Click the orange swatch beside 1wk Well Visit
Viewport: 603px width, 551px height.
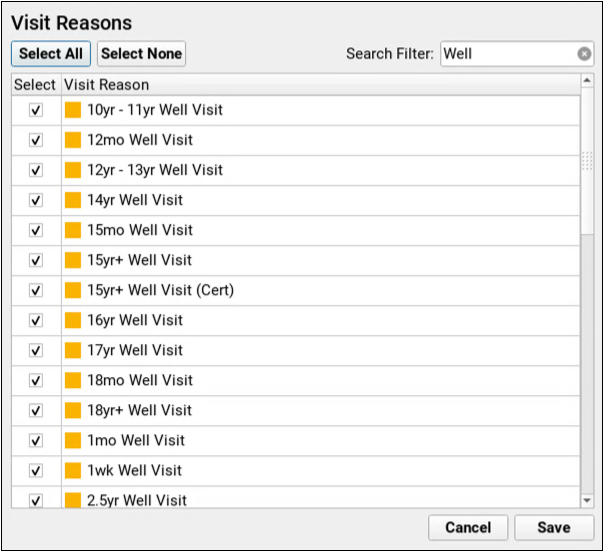[73, 470]
